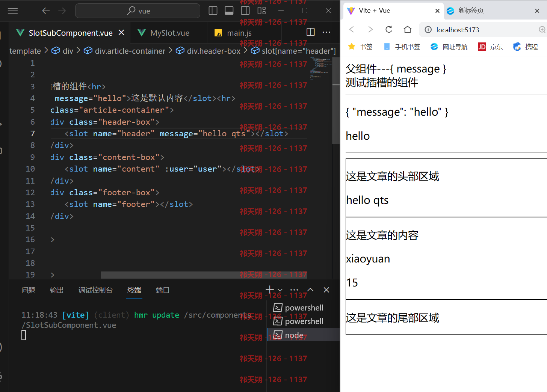This screenshot has width=547, height=392.
Task: Reload the localhost page in the browser
Action: [x=389, y=29]
